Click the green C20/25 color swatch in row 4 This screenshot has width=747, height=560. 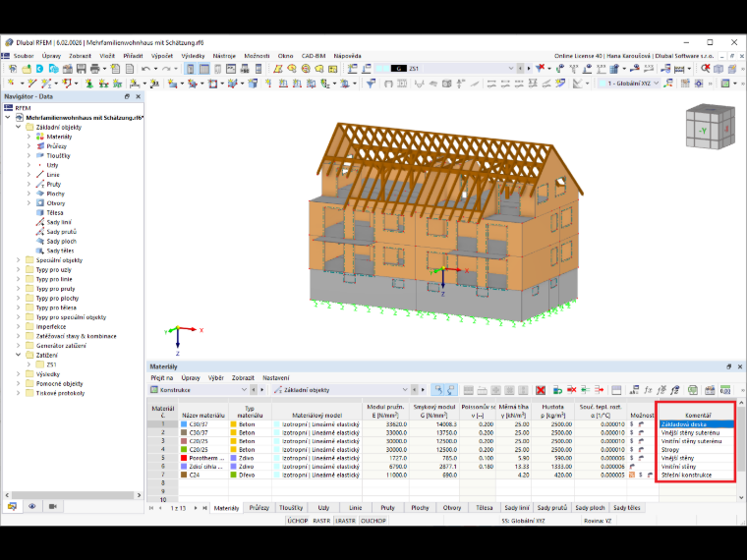tap(184, 450)
